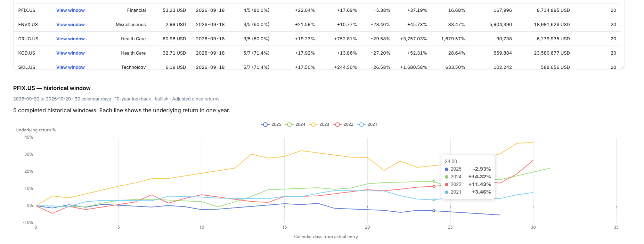Toggle the 2021 series in chart legend
Viewport: 644px width, 244px height.
coord(367,124)
